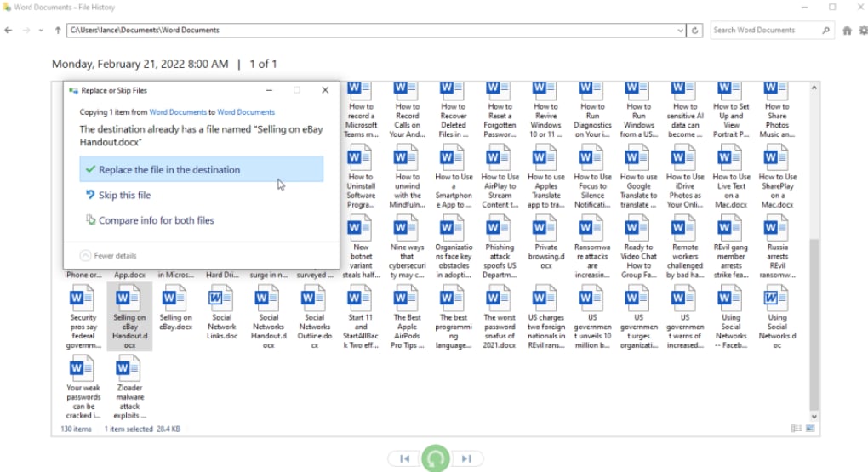Refresh the Word Documents folder view
This screenshot has height=472, width=868.
tap(694, 31)
